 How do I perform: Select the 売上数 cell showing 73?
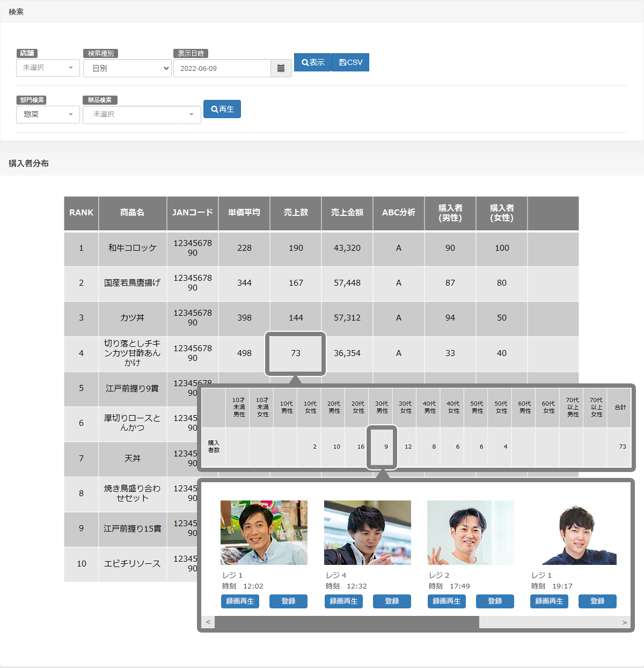296,353
